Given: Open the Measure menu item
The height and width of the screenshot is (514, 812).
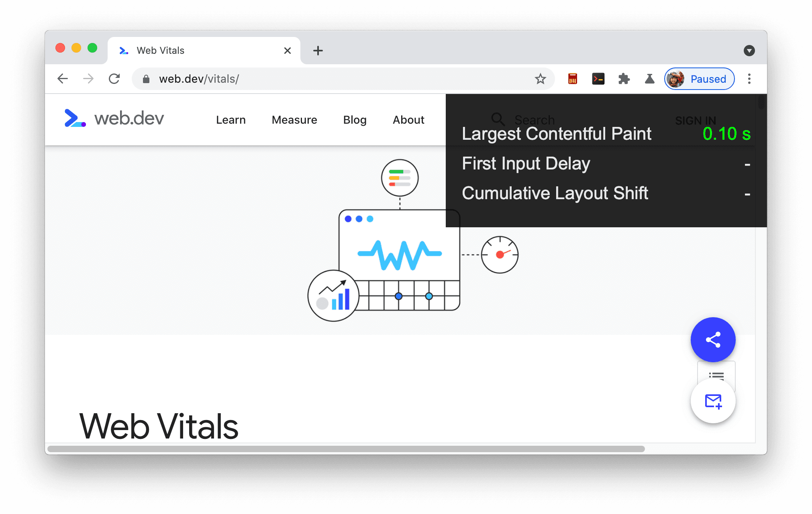Looking at the screenshot, I should [x=294, y=120].
